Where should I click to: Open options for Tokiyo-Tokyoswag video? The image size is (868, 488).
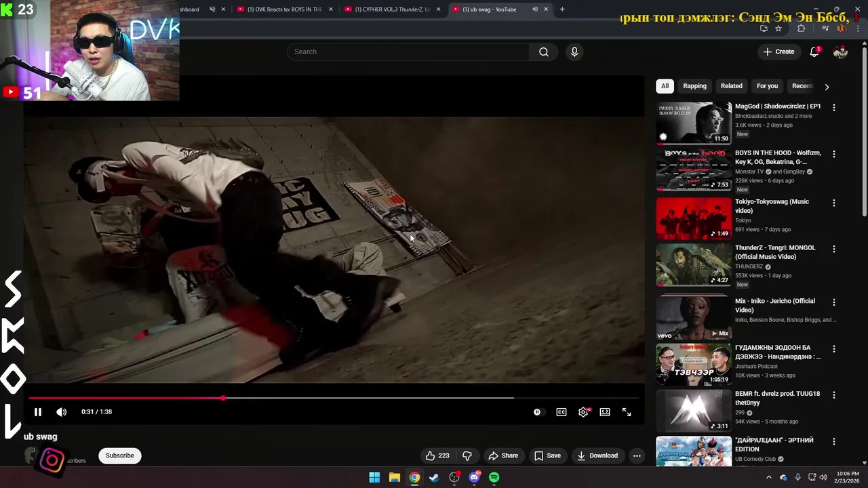click(x=834, y=203)
